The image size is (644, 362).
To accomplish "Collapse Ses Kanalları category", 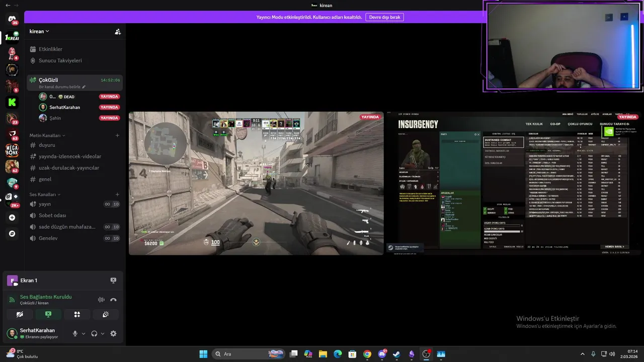I will tap(45, 194).
